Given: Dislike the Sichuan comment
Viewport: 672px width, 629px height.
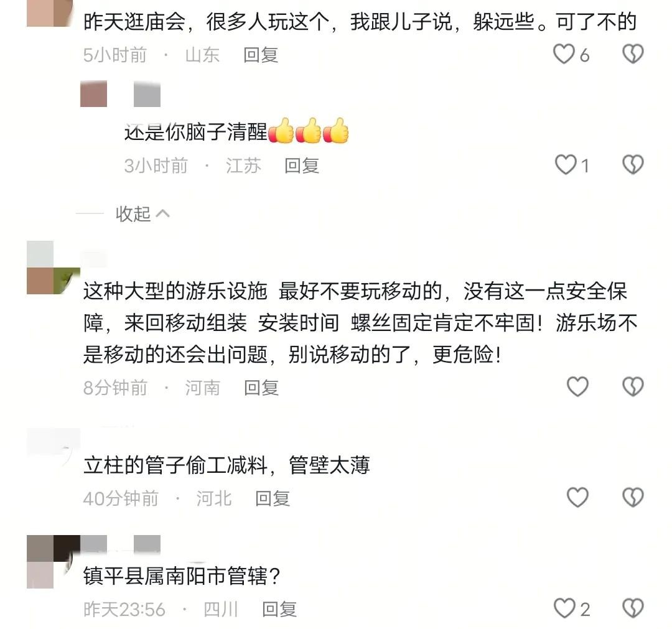Looking at the screenshot, I should coord(633,608).
